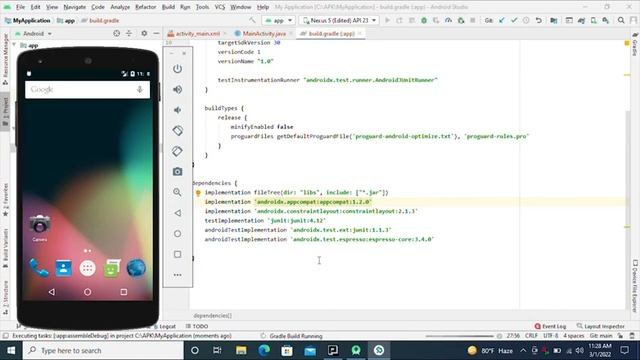Open the Layout Inspector tool window
This screenshot has width=640, height=360.
(600, 326)
